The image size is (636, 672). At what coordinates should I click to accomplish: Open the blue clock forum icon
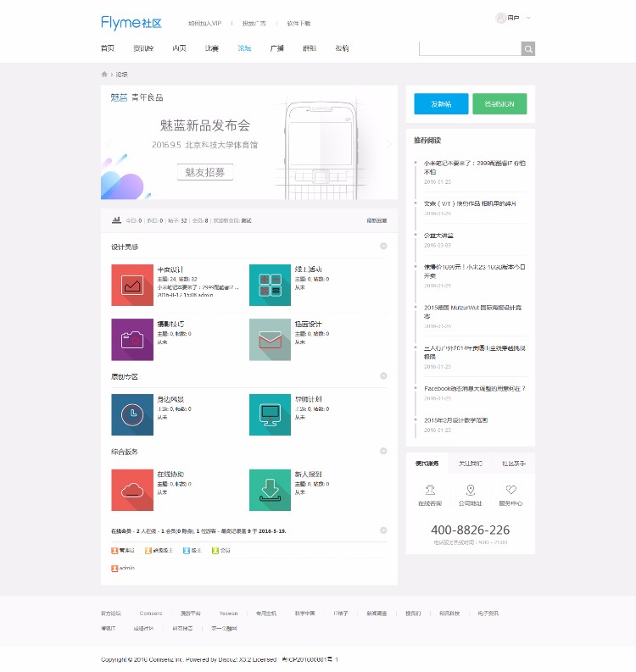(x=132, y=415)
